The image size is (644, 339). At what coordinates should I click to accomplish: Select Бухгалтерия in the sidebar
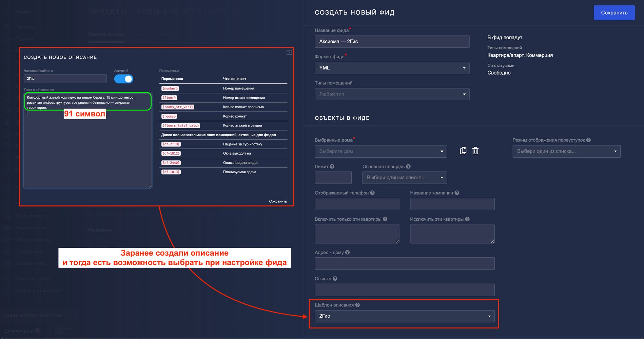click(x=31, y=227)
